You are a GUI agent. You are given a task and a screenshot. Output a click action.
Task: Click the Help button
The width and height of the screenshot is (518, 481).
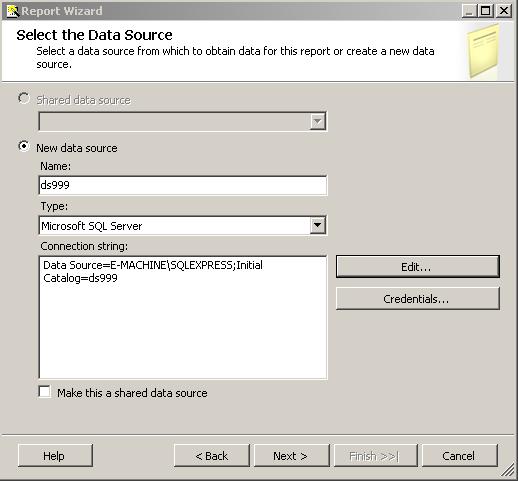pyautogui.click(x=55, y=456)
